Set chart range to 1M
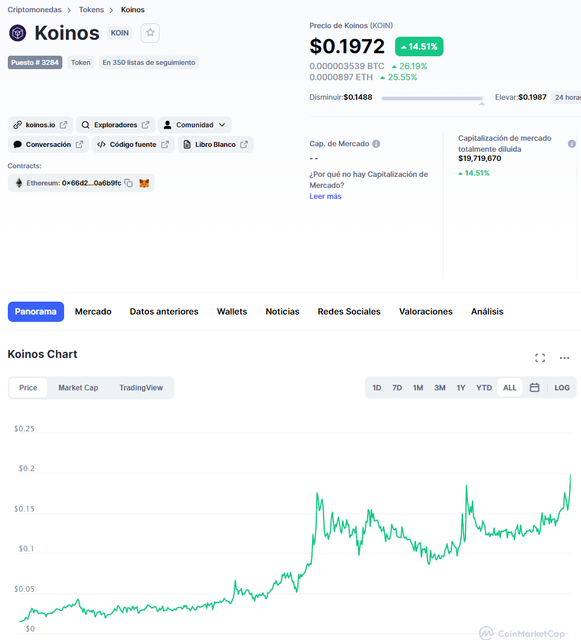The image size is (581, 640). click(418, 388)
